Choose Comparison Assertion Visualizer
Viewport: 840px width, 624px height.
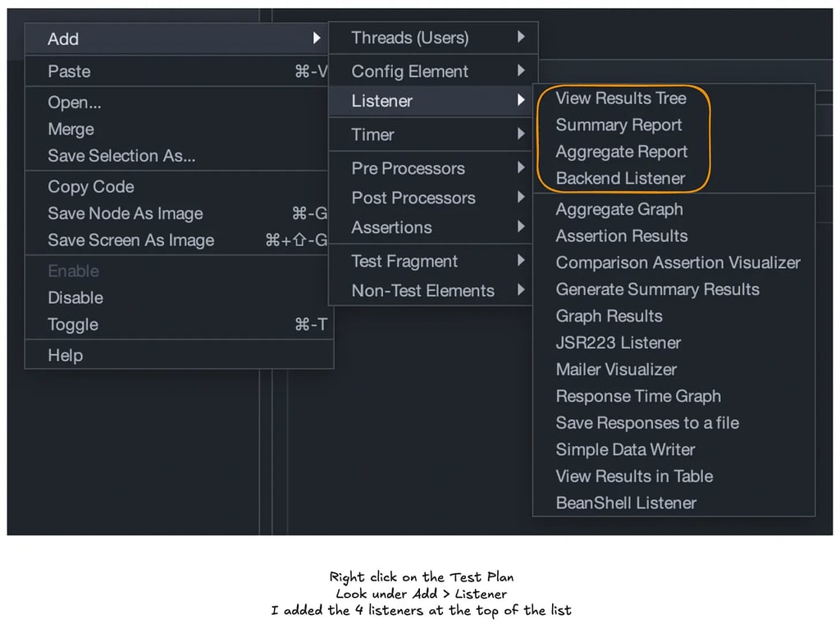(x=678, y=262)
